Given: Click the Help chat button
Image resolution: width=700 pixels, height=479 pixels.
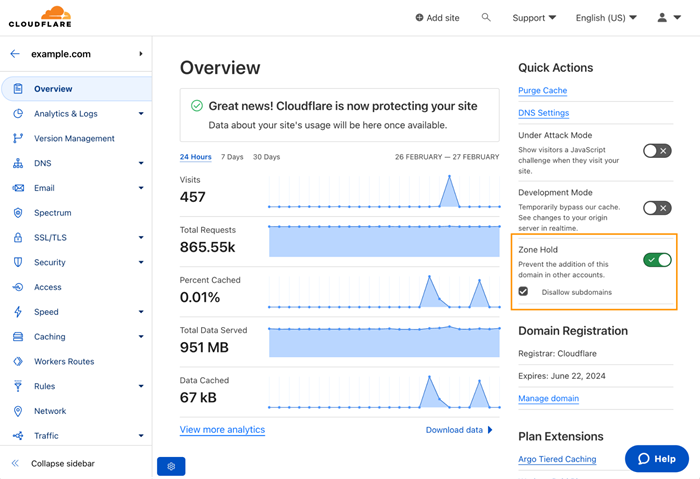Looking at the screenshot, I should coord(657,458).
